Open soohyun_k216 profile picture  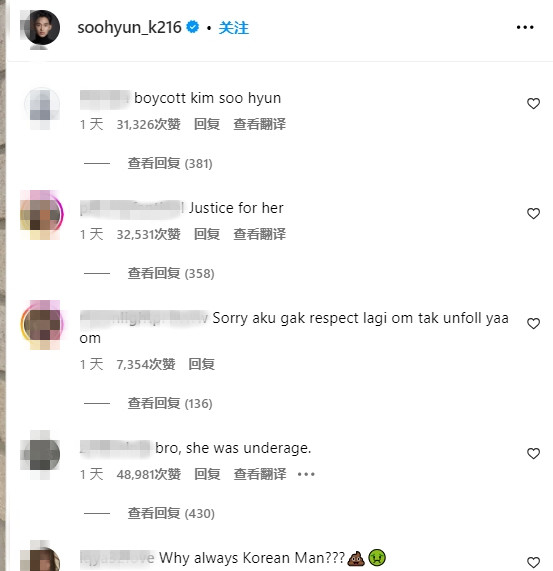tap(42, 28)
